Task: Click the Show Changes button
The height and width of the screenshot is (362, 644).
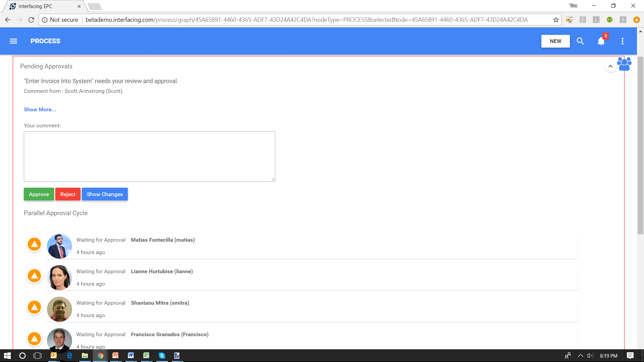Action: [105, 194]
